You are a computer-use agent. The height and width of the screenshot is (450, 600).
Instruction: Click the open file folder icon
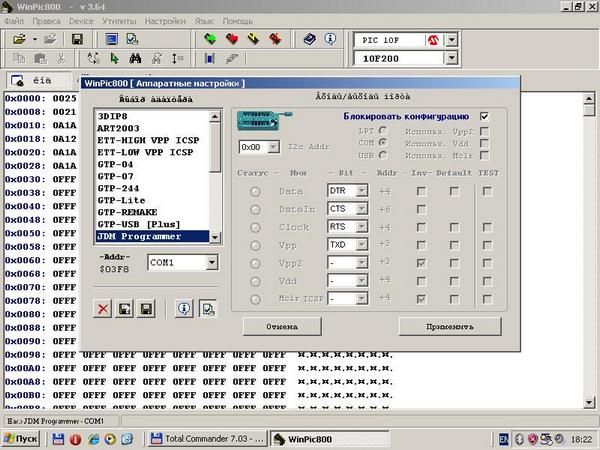pyautogui.click(x=19, y=40)
